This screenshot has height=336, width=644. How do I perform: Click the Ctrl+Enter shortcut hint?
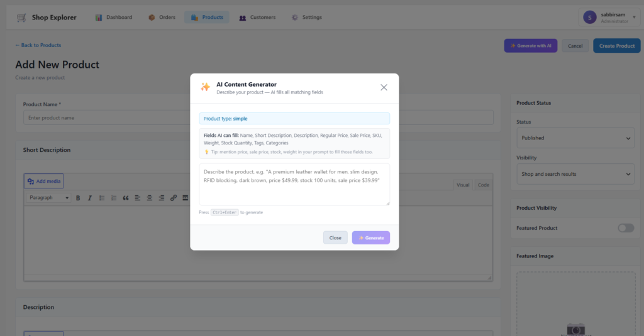[x=225, y=212]
